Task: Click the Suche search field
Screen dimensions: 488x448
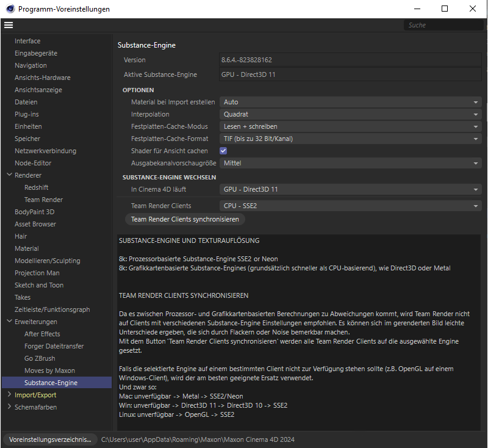Action: pos(443,25)
